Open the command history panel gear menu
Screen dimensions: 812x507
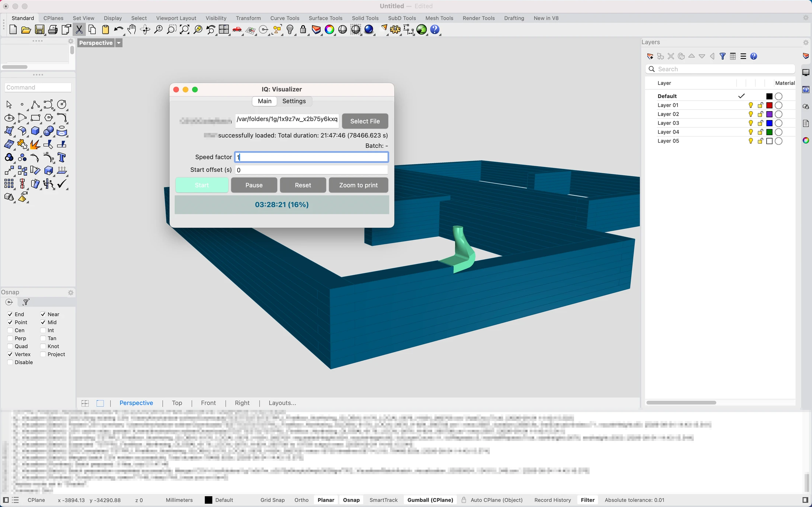pos(71,41)
